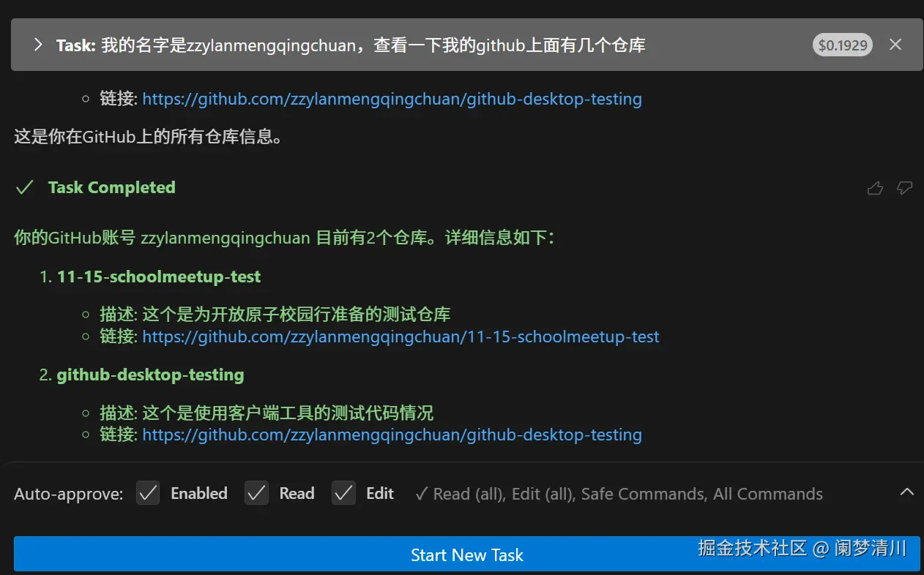Give thumbs down feedback on the result
Viewport: 924px width, 575px height.
(905, 188)
